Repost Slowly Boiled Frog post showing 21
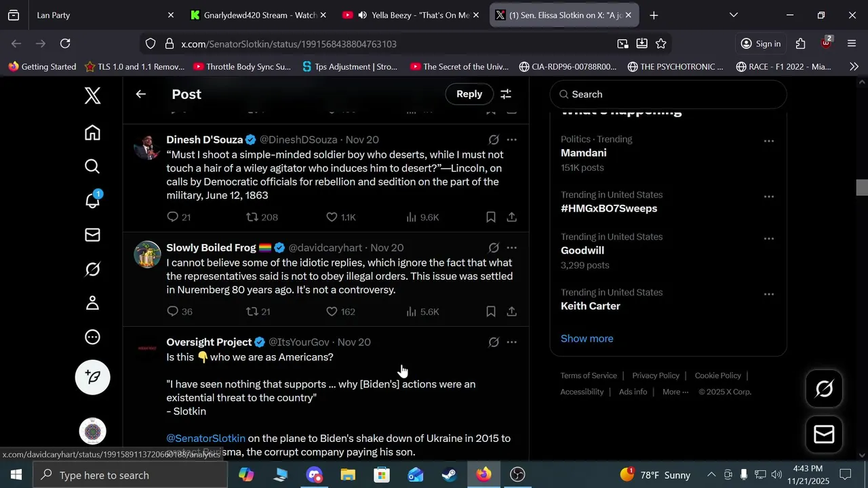The width and height of the screenshot is (868, 488). (258, 312)
